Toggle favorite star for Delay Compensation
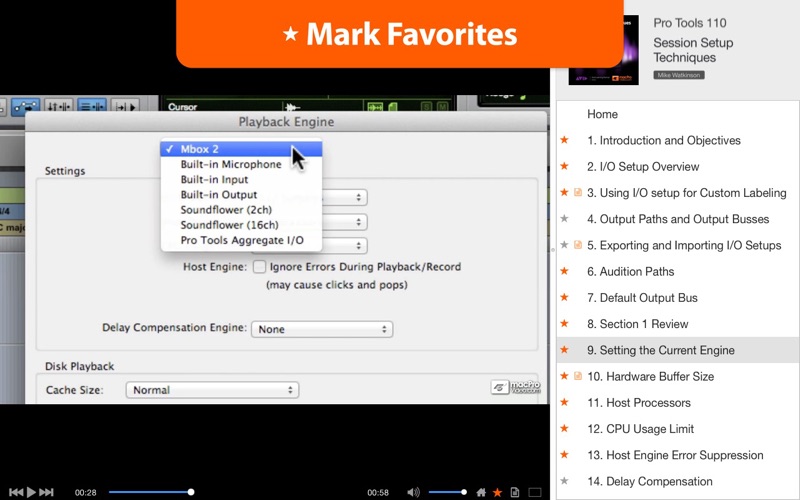The image size is (800, 500). point(564,481)
